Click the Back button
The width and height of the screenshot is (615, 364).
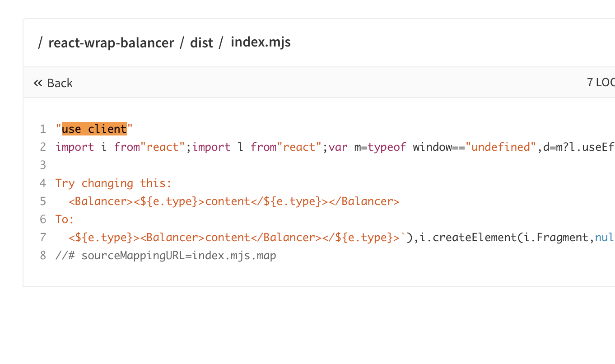[x=60, y=83]
